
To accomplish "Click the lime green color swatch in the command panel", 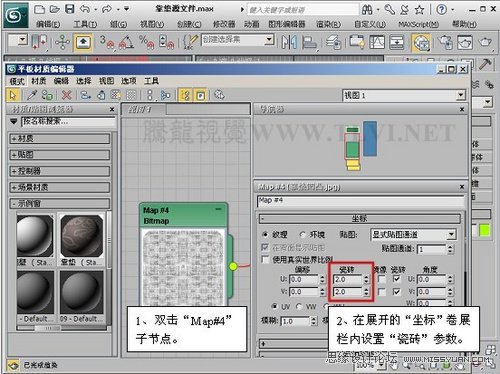I will click(484, 231).
